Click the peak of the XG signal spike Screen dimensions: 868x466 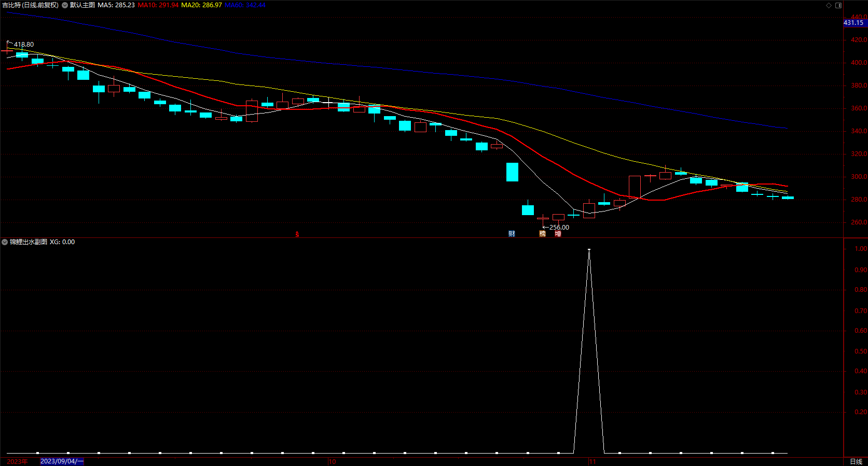click(589, 250)
